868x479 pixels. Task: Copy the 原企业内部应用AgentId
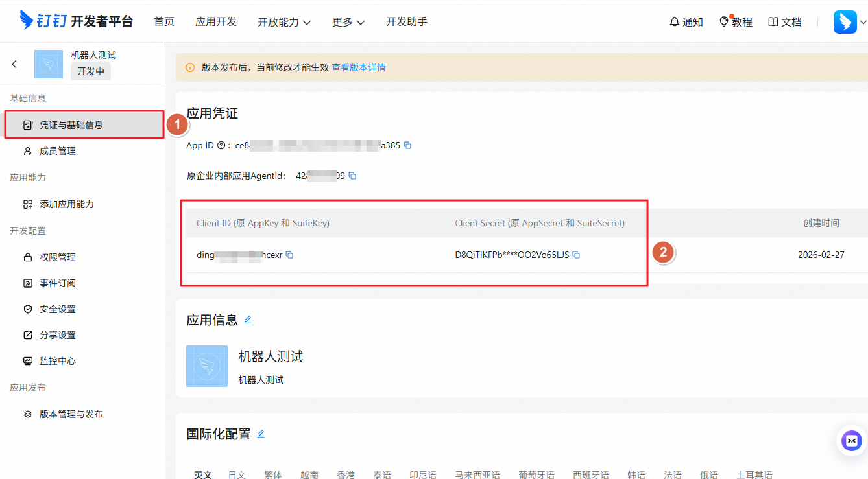pos(352,175)
